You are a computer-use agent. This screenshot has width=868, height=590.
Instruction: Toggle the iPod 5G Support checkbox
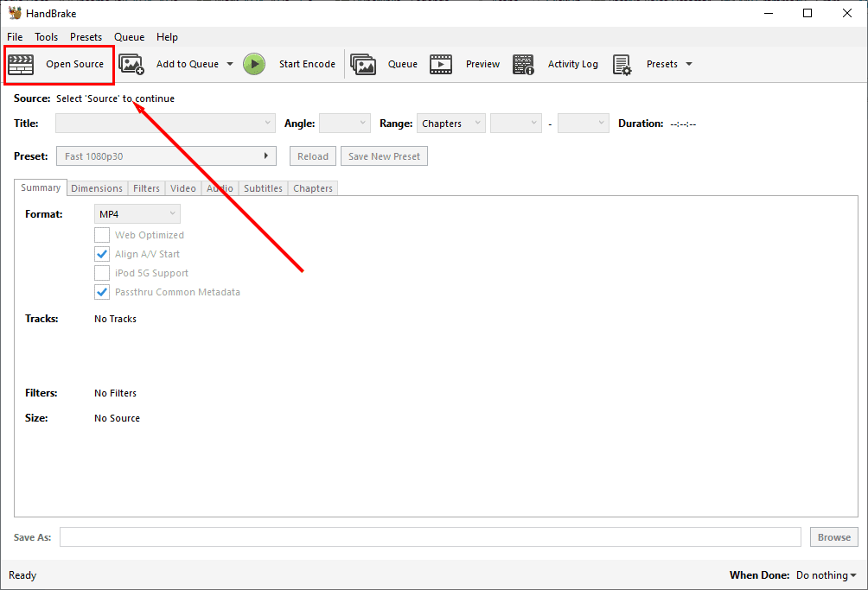click(x=102, y=273)
